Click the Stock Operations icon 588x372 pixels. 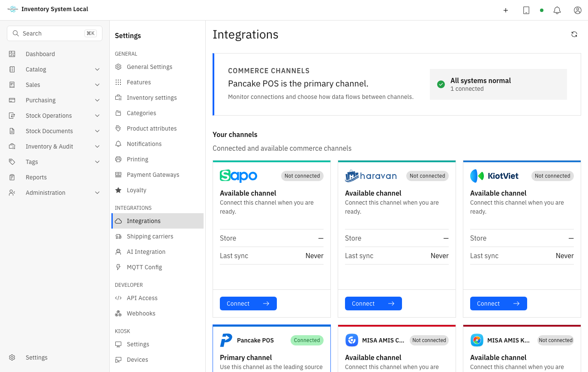[x=12, y=116]
